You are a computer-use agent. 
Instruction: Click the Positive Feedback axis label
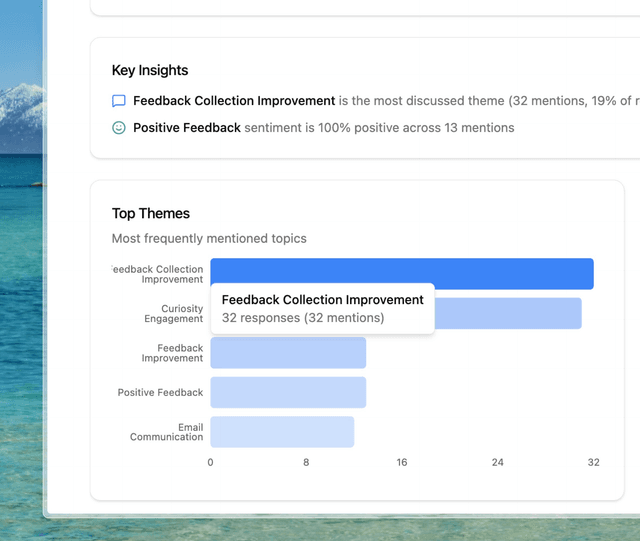pos(160,393)
